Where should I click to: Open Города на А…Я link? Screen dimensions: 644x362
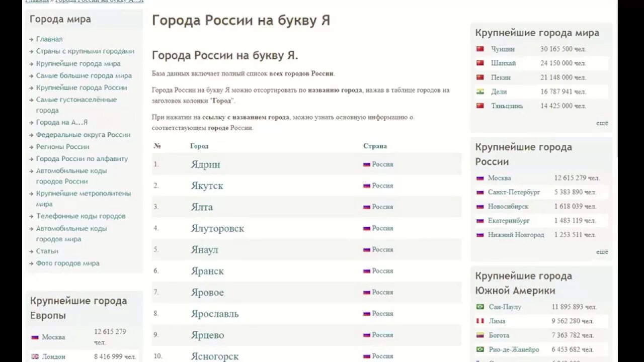coord(62,122)
